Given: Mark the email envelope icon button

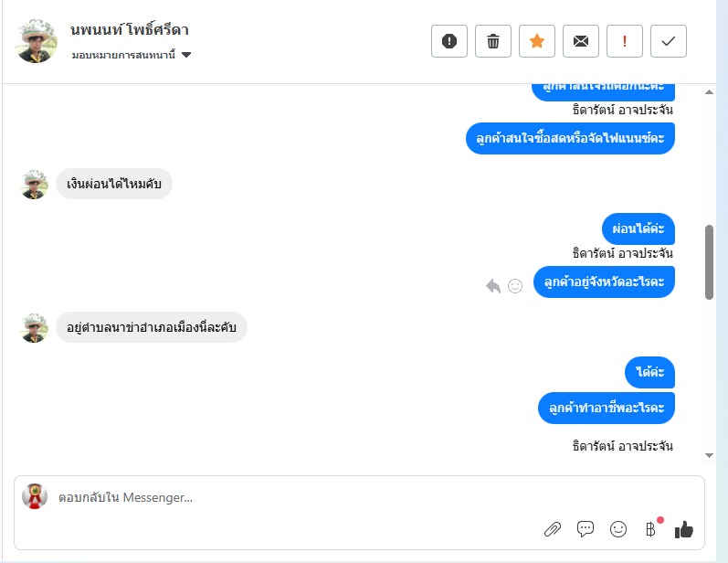Looking at the screenshot, I should click(x=581, y=41).
